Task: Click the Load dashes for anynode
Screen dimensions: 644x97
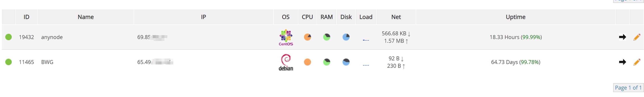Action: point(365,40)
